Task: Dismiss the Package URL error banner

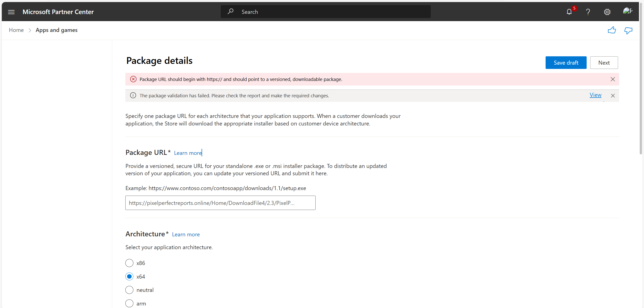Action: click(x=613, y=79)
